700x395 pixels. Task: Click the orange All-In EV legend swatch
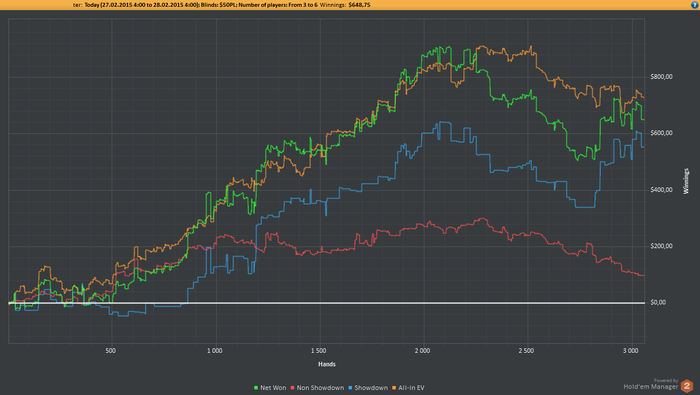(x=394, y=388)
